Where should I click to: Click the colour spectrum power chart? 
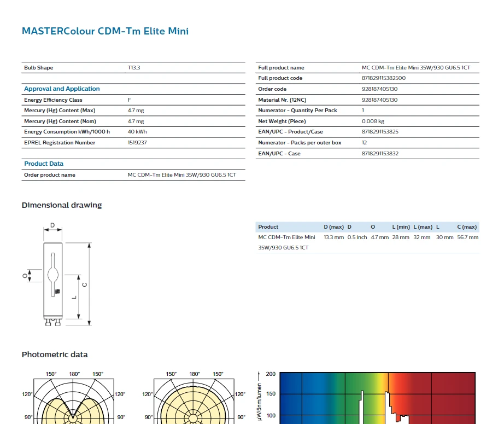[377, 398]
